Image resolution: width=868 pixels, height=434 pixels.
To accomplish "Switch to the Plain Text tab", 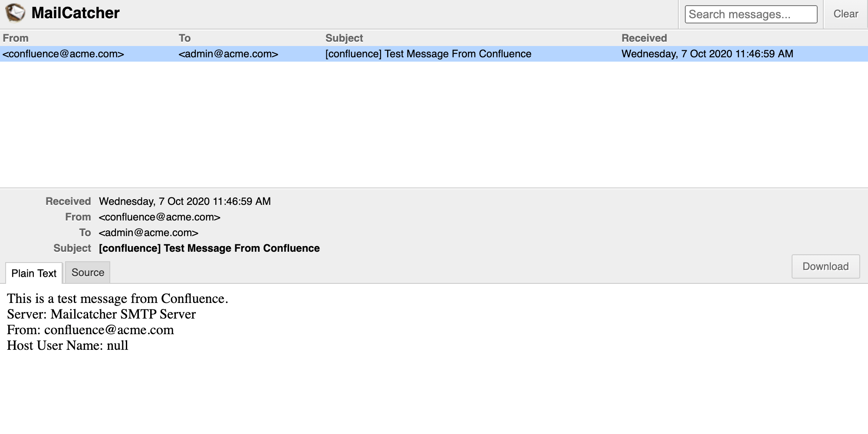I will pyautogui.click(x=34, y=273).
